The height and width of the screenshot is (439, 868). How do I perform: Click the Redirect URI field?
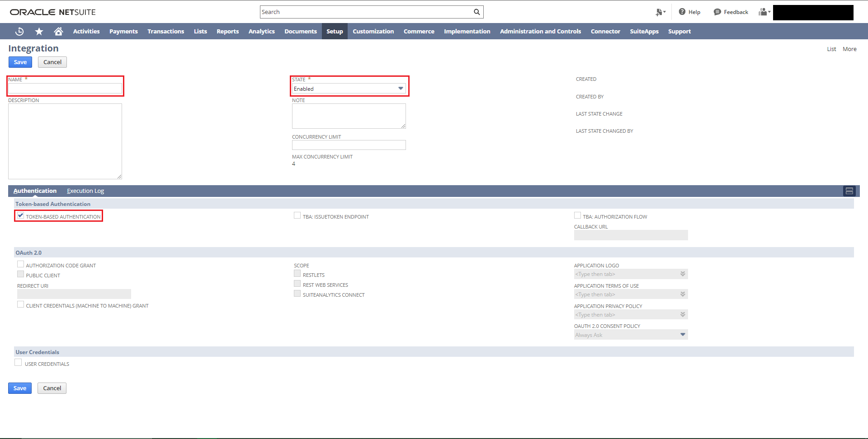pyautogui.click(x=74, y=294)
